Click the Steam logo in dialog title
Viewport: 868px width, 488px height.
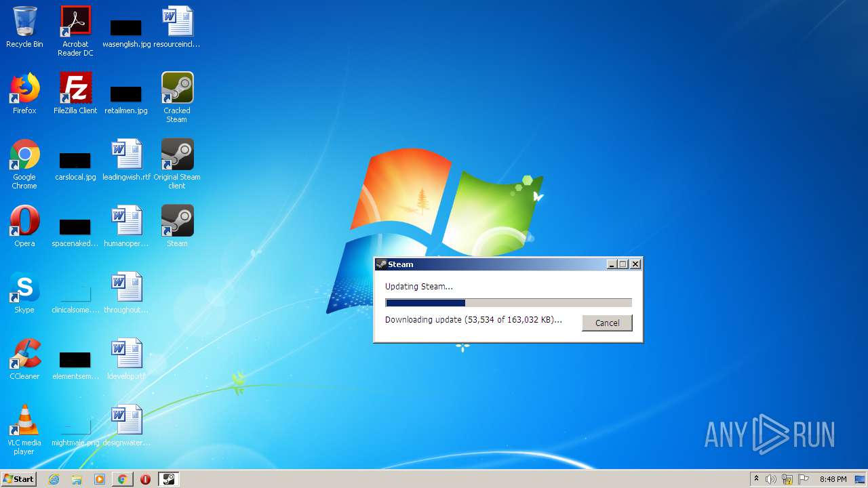click(381, 264)
